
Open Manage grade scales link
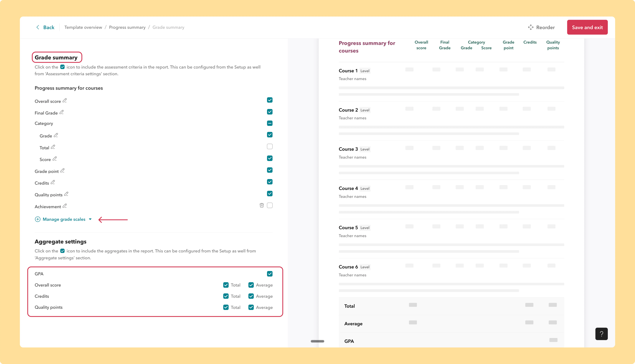point(64,219)
